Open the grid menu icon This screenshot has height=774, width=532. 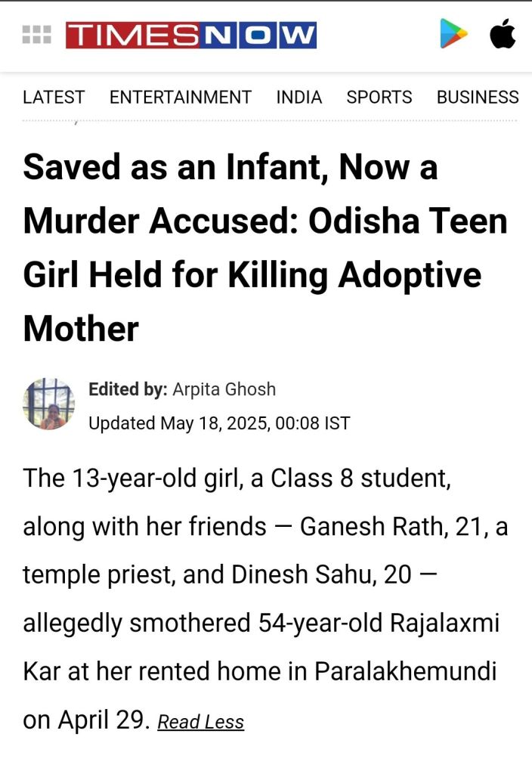36,35
